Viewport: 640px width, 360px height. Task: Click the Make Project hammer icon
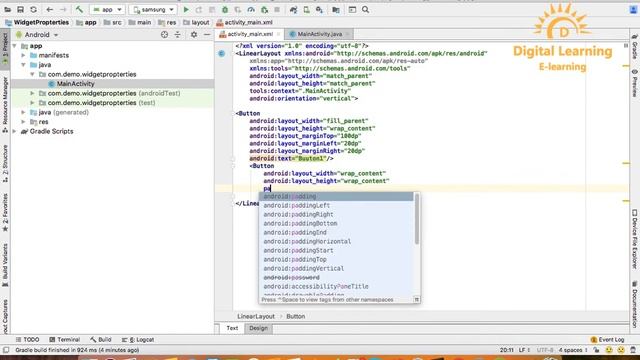79,9
